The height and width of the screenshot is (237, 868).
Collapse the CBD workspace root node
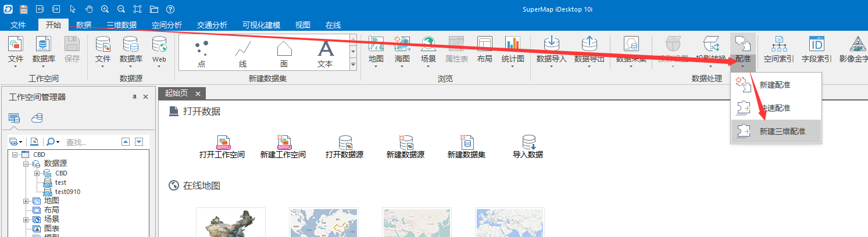[15, 155]
